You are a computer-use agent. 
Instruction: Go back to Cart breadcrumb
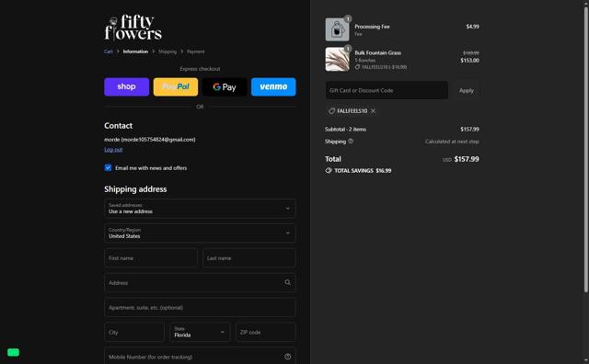(109, 51)
